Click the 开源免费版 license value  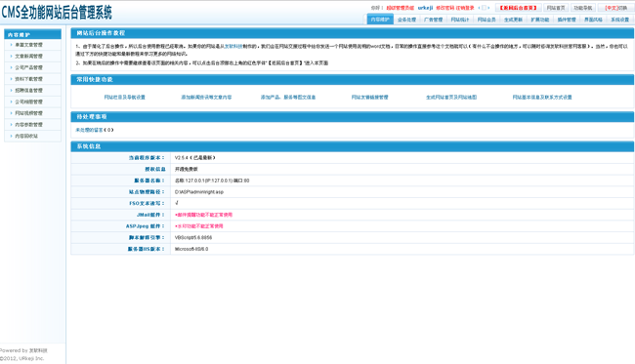pyautogui.click(x=187, y=169)
